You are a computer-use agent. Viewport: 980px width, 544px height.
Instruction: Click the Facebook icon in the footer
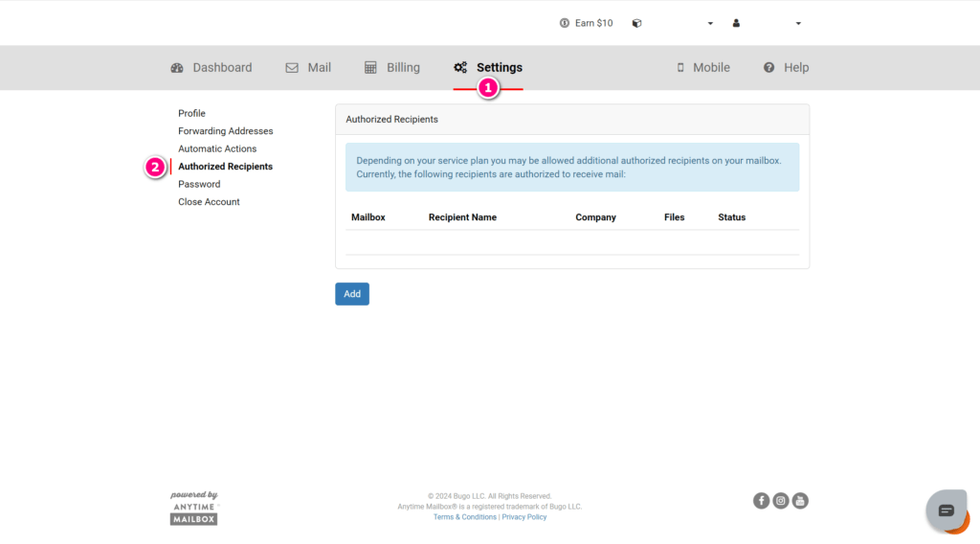click(x=762, y=500)
